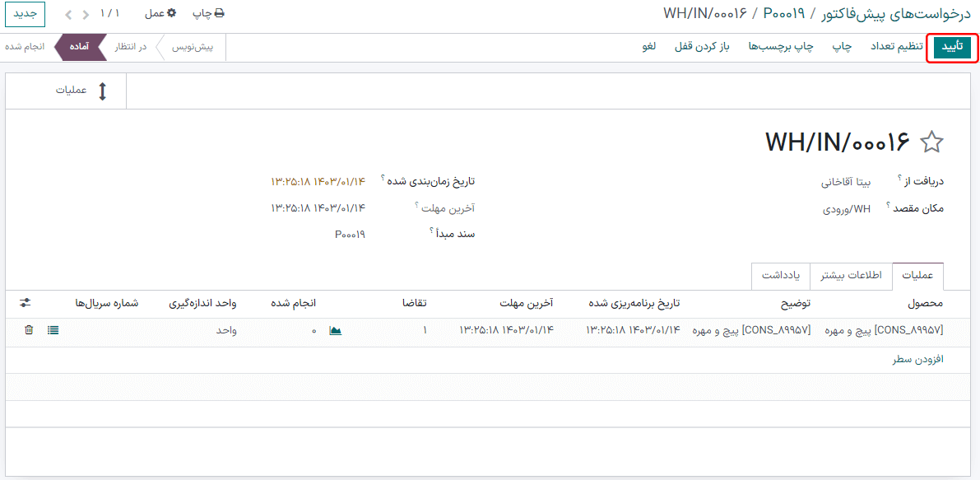The image size is (980, 480).
Task: Switch to the اطلاعات بیشتر tab
Action: (852, 277)
